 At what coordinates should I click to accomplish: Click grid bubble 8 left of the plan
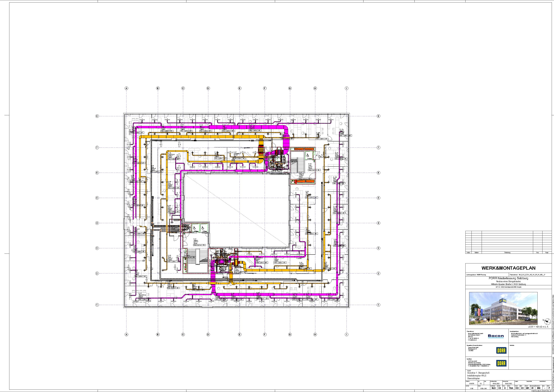(x=97, y=116)
